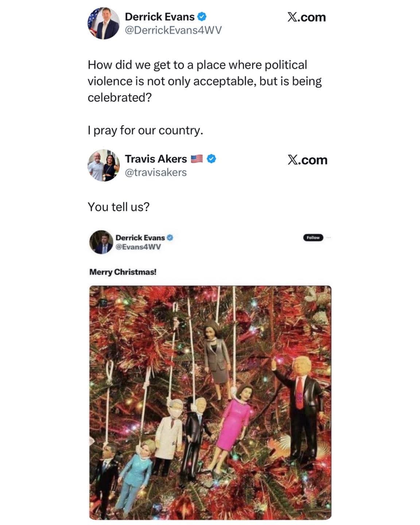Image resolution: width=420 pixels, height=525 pixels.
Task: Click the quoted tweet's small profile avatar
Action: pyautogui.click(x=101, y=242)
